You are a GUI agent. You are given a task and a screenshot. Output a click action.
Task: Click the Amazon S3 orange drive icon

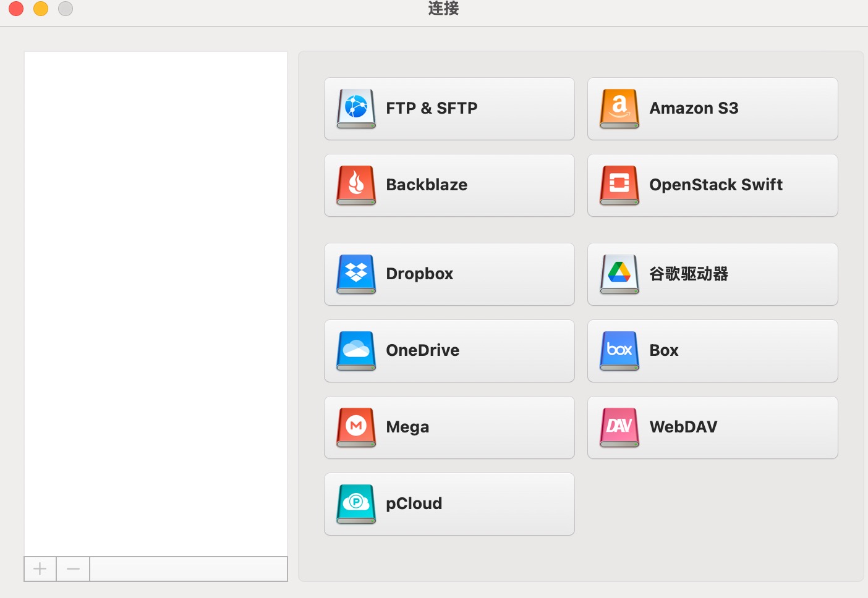coord(619,109)
